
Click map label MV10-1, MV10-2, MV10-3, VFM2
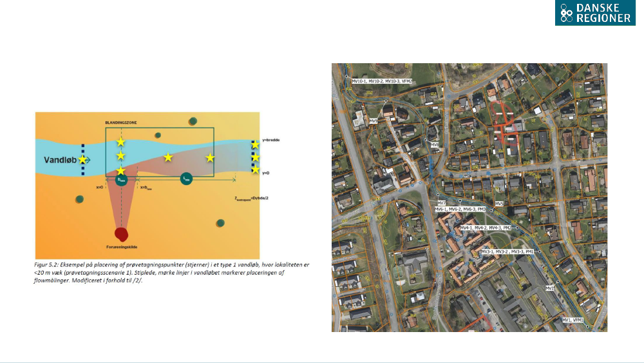coord(382,81)
